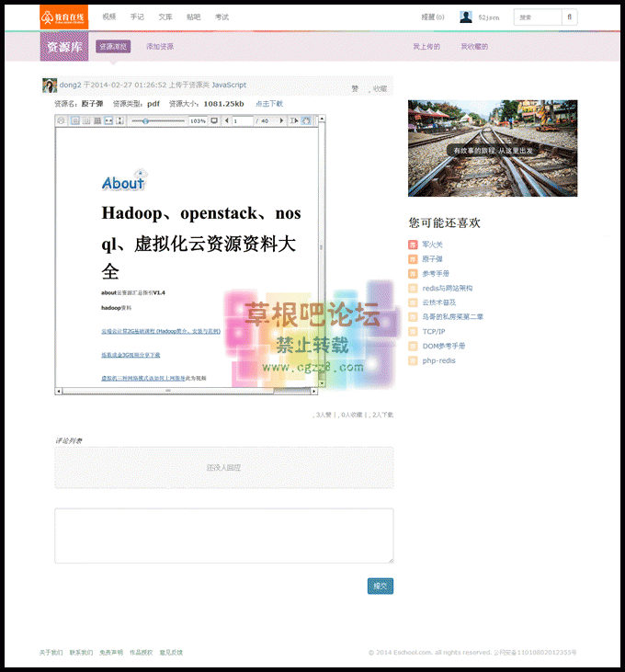Click the viewer's scroll up arrow
Image resolution: width=625 pixels, height=672 pixels.
[322, 119]
